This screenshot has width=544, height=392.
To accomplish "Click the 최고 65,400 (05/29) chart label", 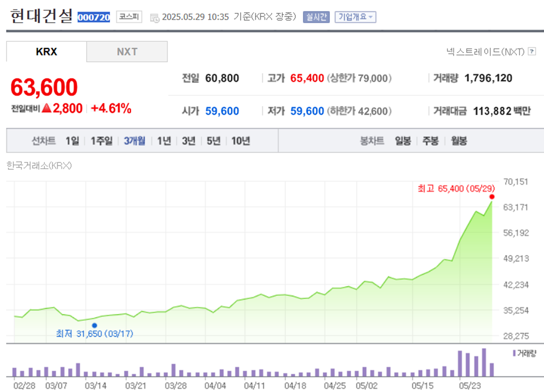I will click(x=456, y=188).
